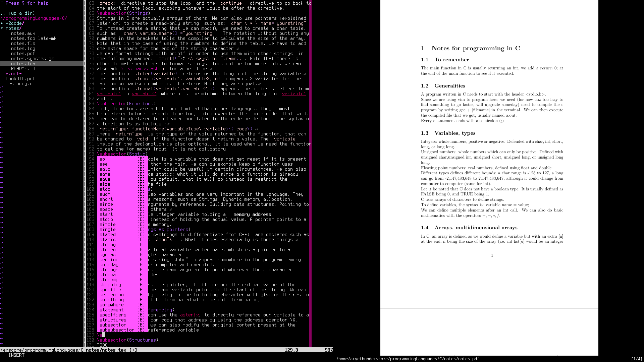Open notes.synctex.gz entry
644x362 pixels.
(32, 59)
